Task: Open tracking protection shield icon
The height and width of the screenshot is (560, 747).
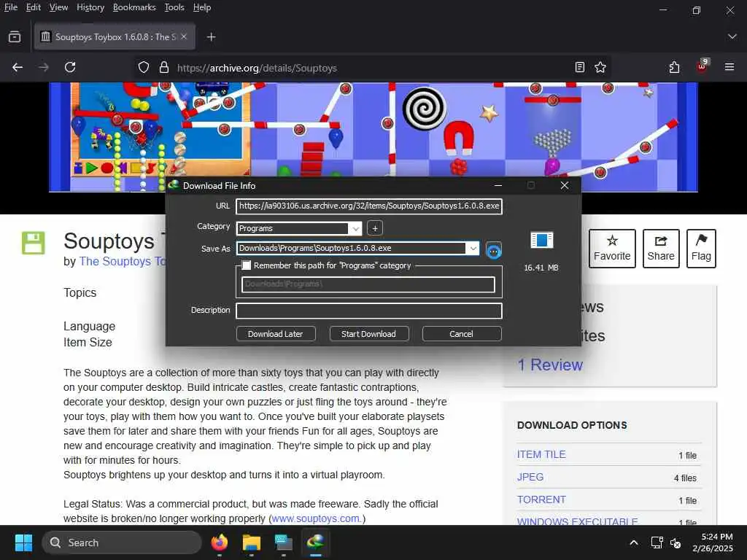Action: pos(144,68)
